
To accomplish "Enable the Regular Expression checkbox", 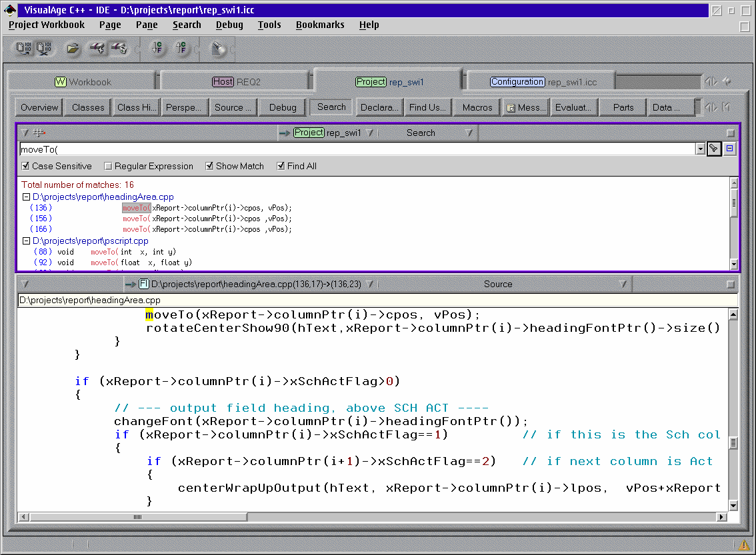I will [x=108, y=166].
